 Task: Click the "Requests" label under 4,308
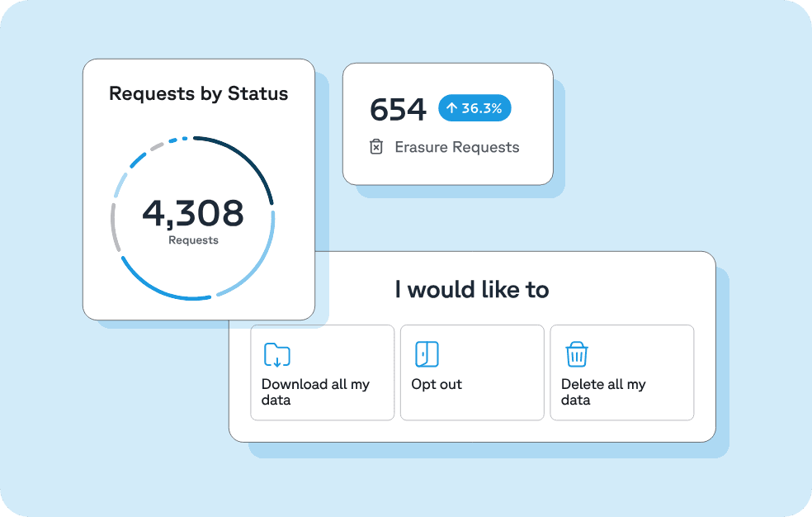tap(193, 240)
